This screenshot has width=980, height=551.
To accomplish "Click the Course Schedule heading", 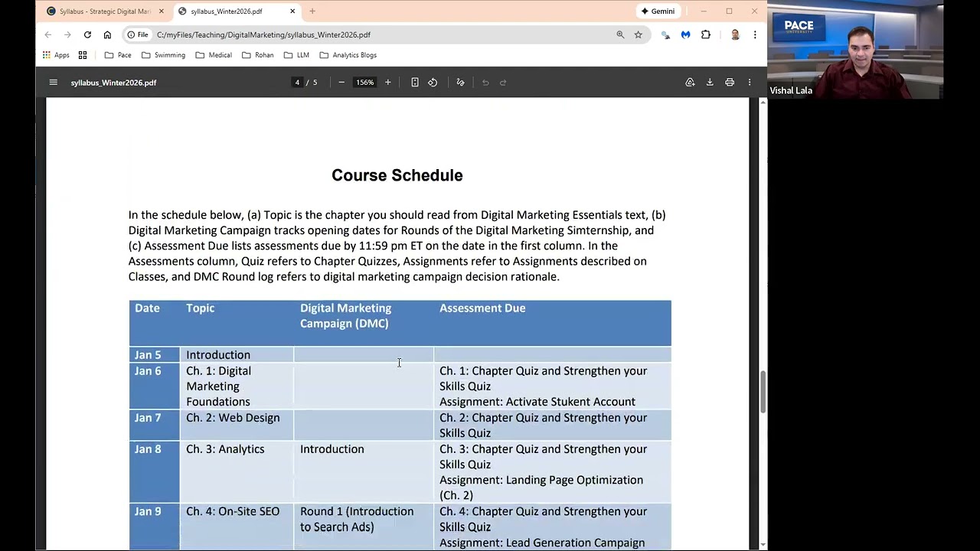I will coord(397,175).
